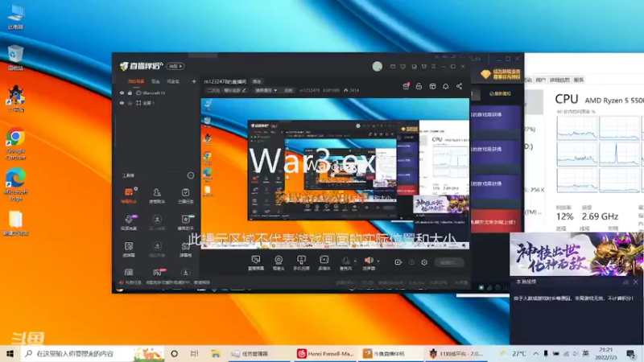Open the 主播任务 checklist tool
This screenshot has height=362, width=644.
coord(186,195)
